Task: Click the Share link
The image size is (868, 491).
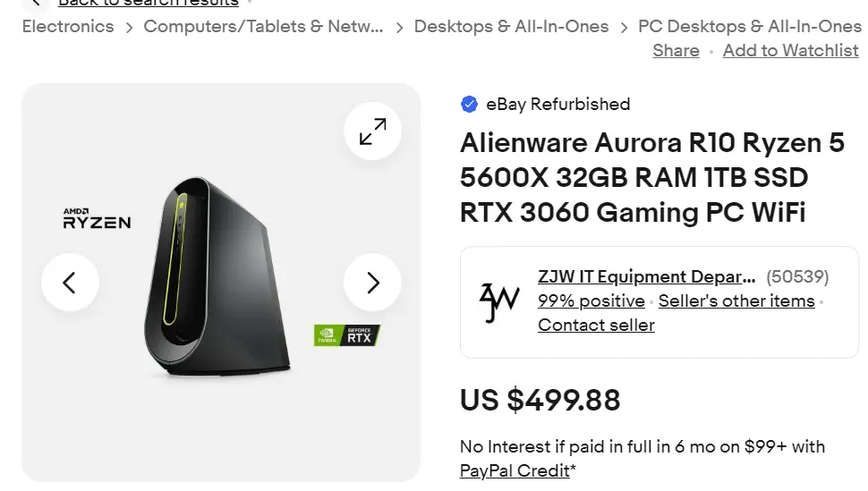Action: pyautogui.click(x=676, y=51)
